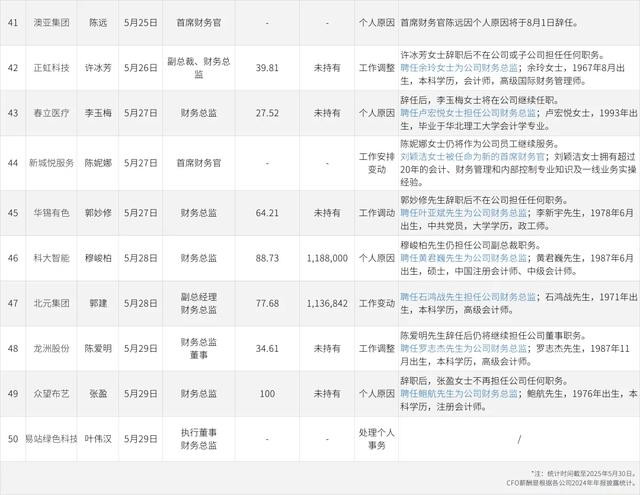Click company name 新城悦服务
The image size is (640, 495).
point(51,163)
